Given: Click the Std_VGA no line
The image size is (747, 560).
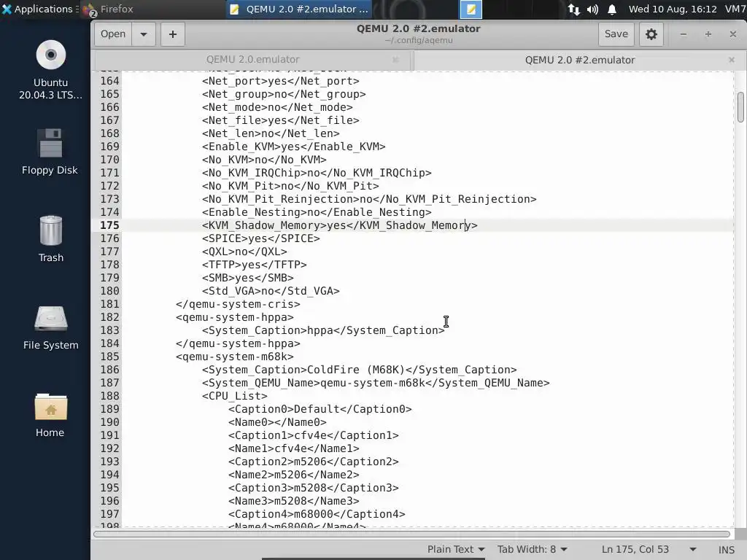Looking at the screenshot, I should pos(271,291).
